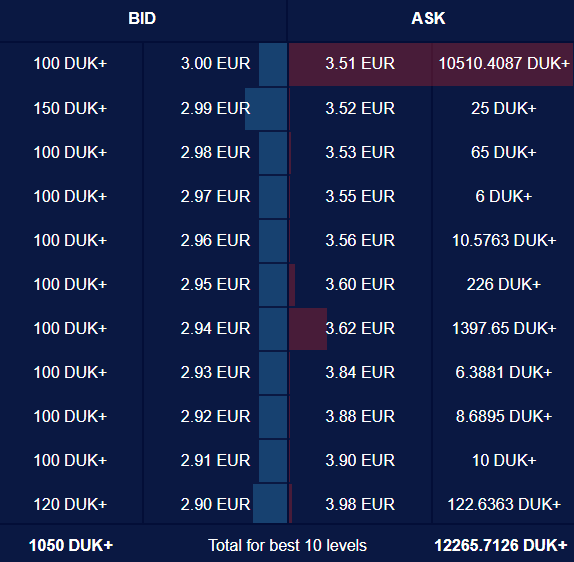Screen dimensions: 574x562
Task: Click the 3.98 EUR ask price
Action: (x=360, y=504)
